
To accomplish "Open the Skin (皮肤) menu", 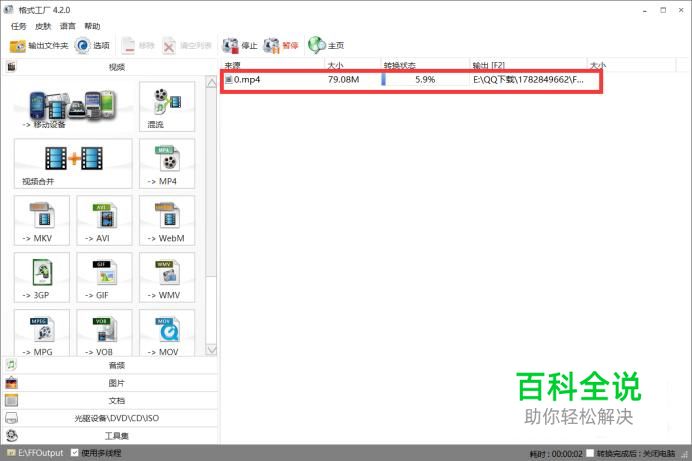I will click(43, 26).
